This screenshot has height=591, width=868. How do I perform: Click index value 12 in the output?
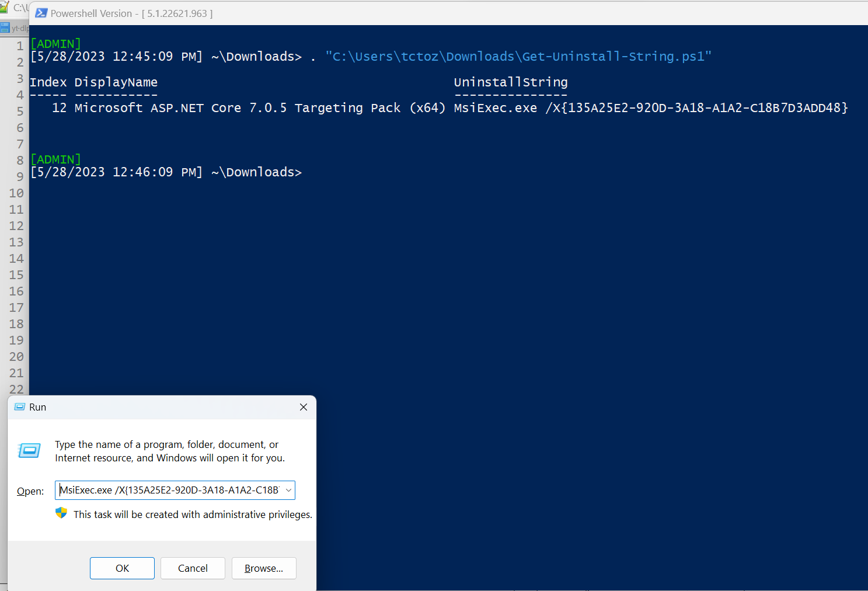click(60, 108)
